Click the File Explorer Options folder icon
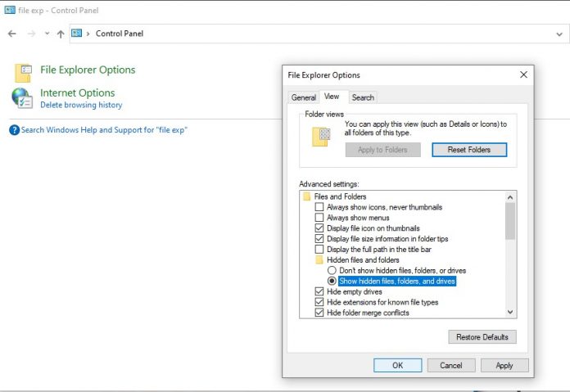Image resolution: width=570 pixels, height=392 pixels. (x=23, y=73)
